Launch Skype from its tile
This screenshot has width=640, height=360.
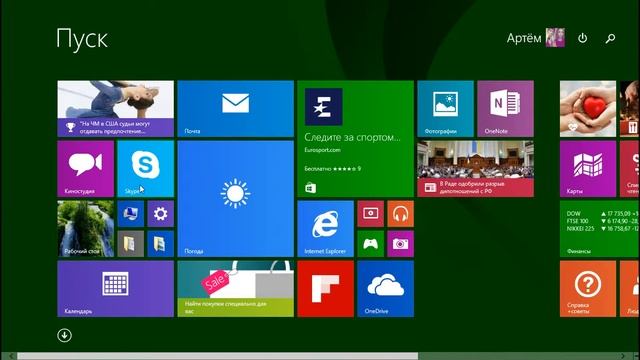click(x=145, y=169)
